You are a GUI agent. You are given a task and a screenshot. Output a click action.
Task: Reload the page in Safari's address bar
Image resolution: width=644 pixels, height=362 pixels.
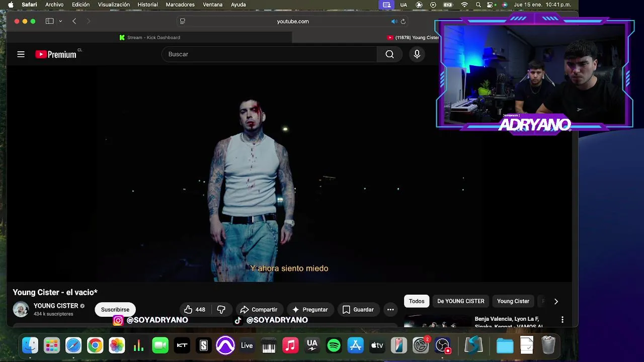[x=403, y=22]
